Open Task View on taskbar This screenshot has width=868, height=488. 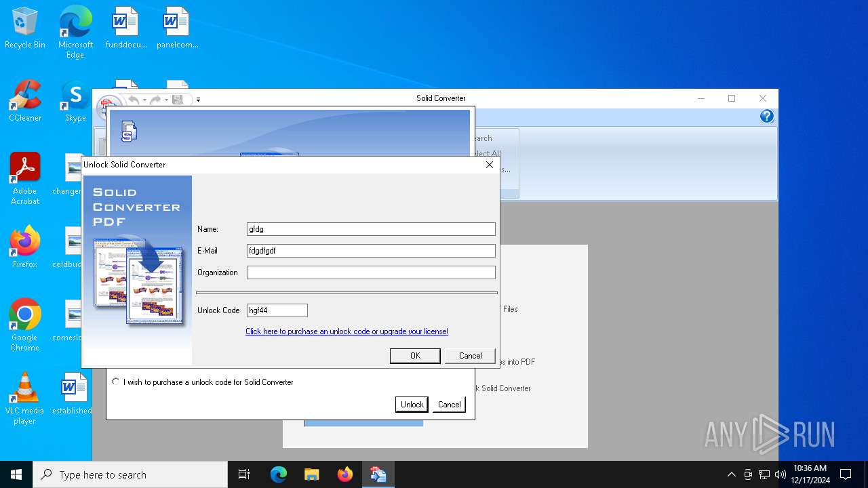244,474
